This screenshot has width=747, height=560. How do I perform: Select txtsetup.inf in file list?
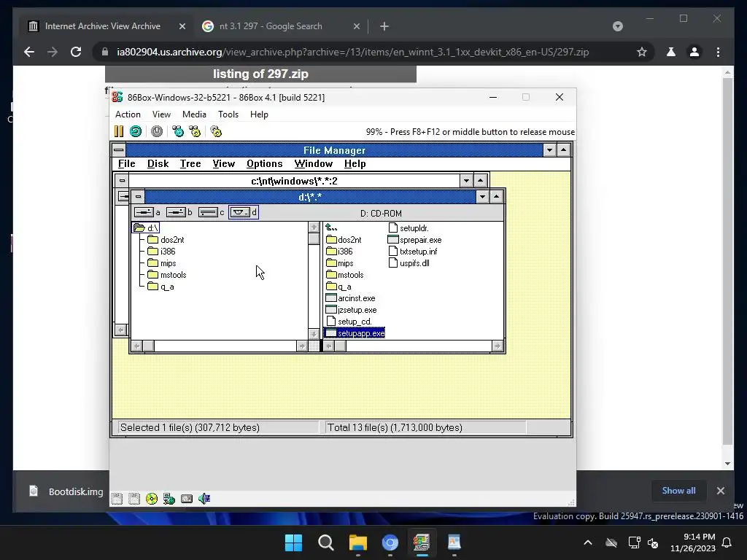[413, 252]
